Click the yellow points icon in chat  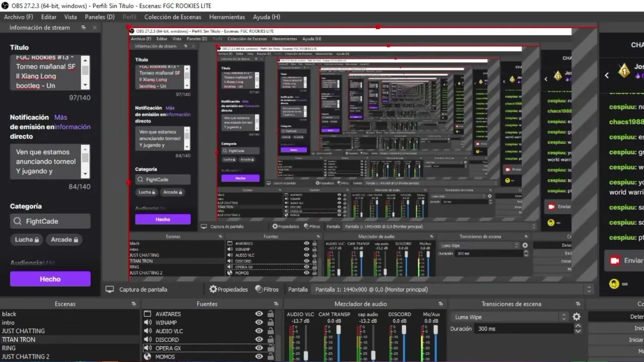[614, 284]
